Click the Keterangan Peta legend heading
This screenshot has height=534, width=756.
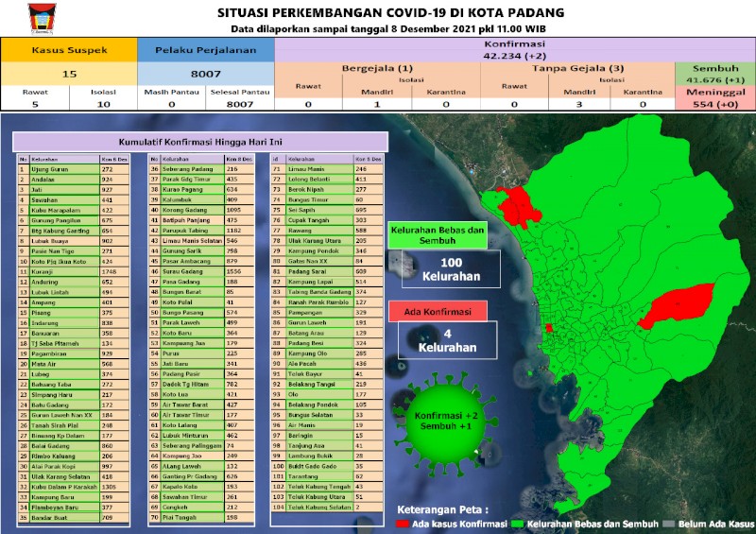coord(442,509)
